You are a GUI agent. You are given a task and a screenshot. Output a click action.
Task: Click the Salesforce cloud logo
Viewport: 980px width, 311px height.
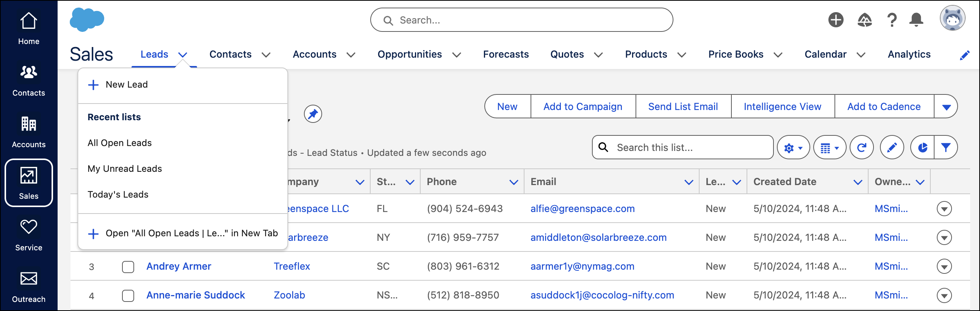tap(87, 19)
